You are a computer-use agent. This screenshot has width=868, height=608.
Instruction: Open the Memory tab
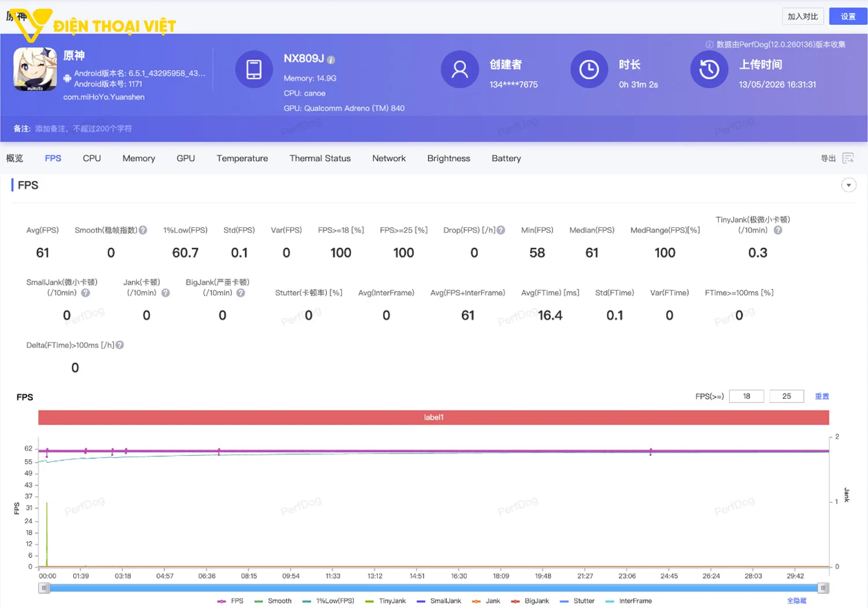pos(139,159)
